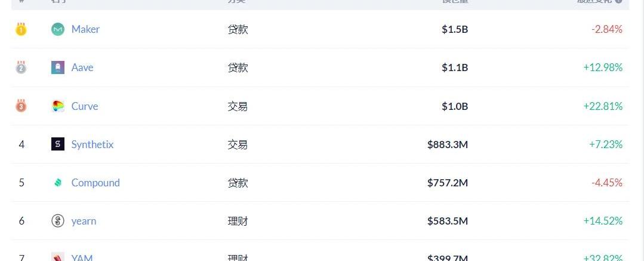Visit the Compound project link
Viewport: 644px width, 261px height.
[95, 183]
